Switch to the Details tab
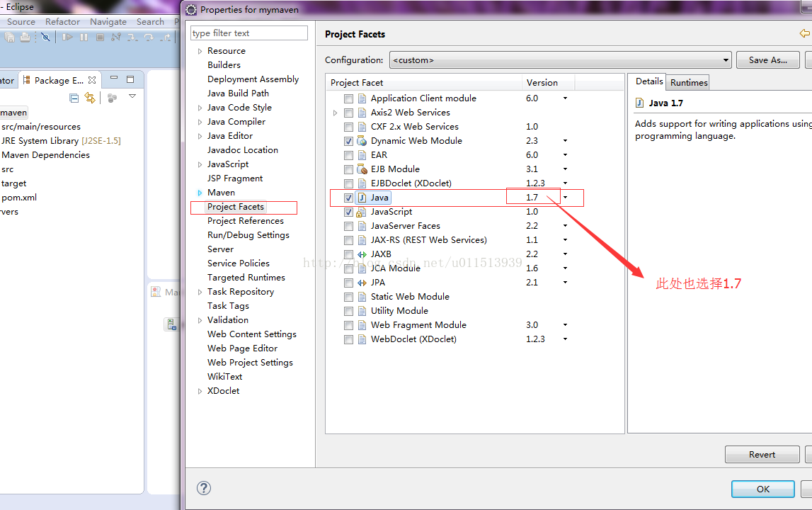The image size is (812, 510). [649, 81]
